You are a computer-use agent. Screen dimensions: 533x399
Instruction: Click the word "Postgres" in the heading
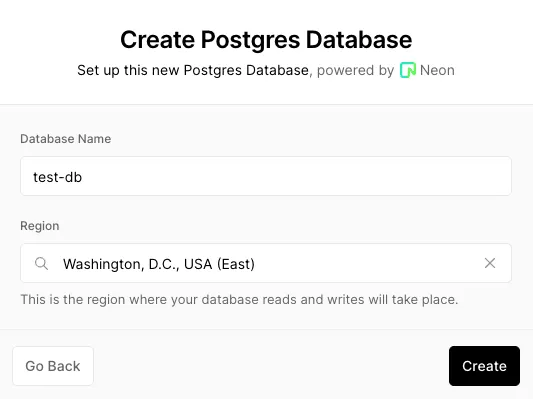point(251,41)
